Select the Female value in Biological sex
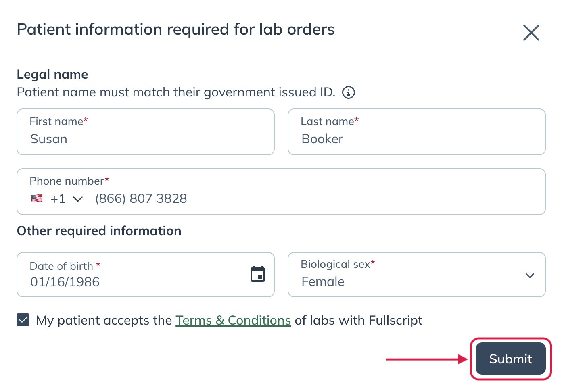This screenshot has width=564, height=392. [x=323, y=281]
